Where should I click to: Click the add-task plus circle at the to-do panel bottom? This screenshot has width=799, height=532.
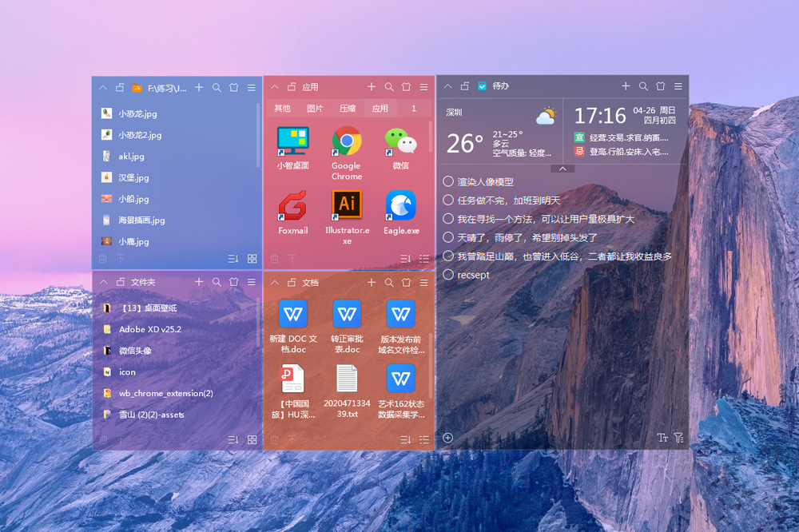coord(448,438)
